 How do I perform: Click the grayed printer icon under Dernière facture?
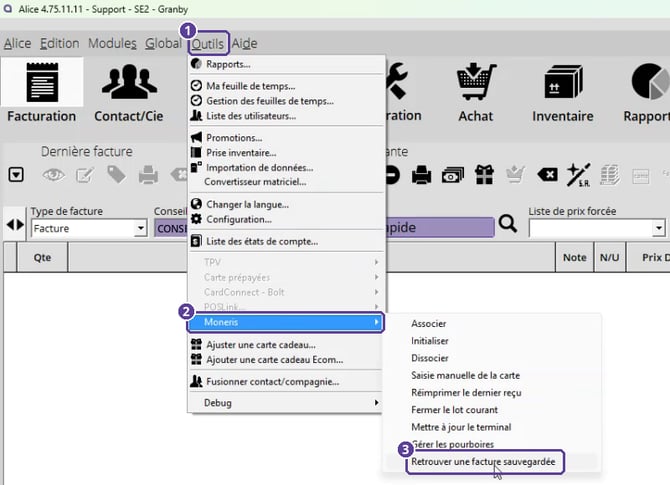(x=148, y=175)
